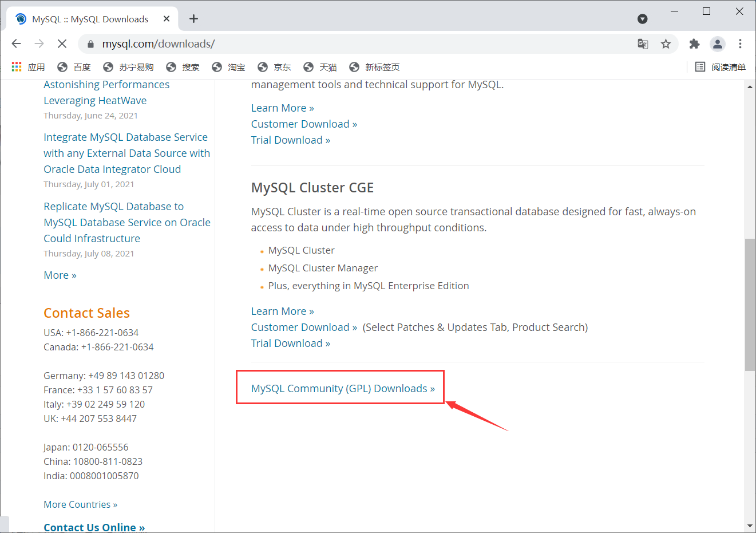Click Learn More » under MySQL Cluster CGE
The image size is (756, 533).
coord(283,311)
